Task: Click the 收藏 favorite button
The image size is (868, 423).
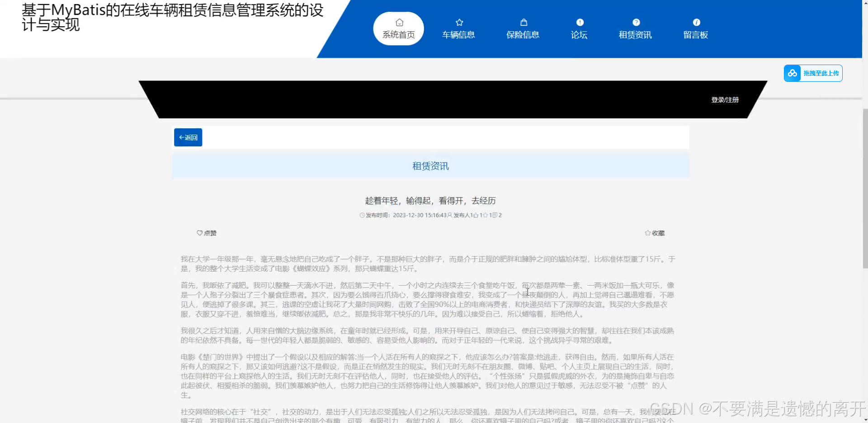Action: pos(655,233)
